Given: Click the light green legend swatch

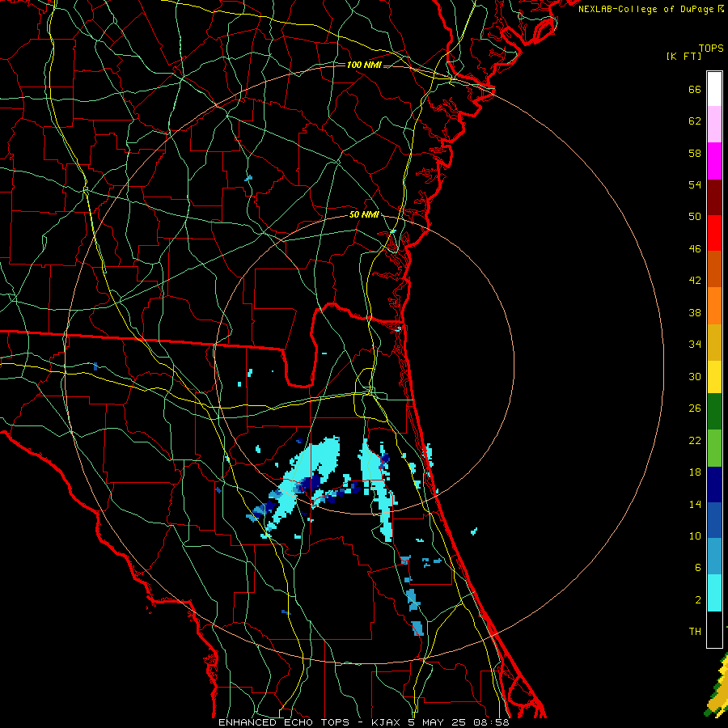Looking at the screenshot, I should [714, 448].
